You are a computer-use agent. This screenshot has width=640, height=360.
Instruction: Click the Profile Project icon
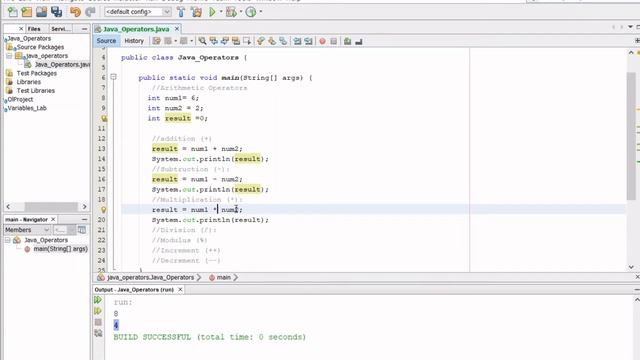point(251,12)
